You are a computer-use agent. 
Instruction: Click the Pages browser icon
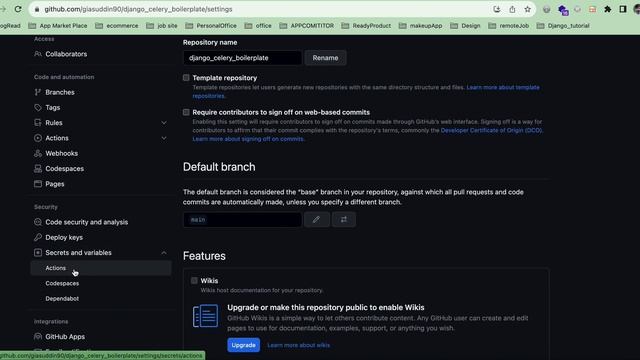click(38, 184)
